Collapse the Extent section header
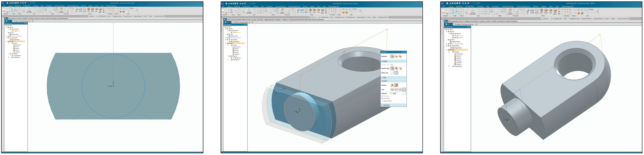The width and height of the screenshot is (644, 155). point(385,81)
